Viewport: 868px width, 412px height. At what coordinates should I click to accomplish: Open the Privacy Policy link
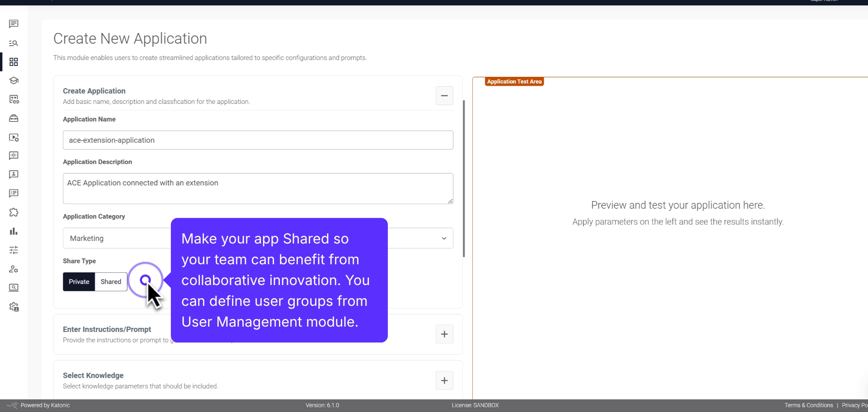pyautogui.click(x=854, y=405)
